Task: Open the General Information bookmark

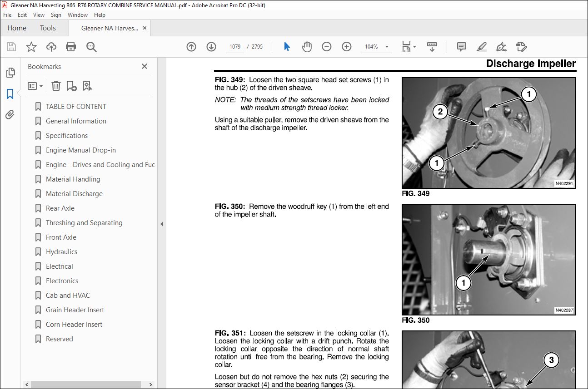Action: (76, 121)
